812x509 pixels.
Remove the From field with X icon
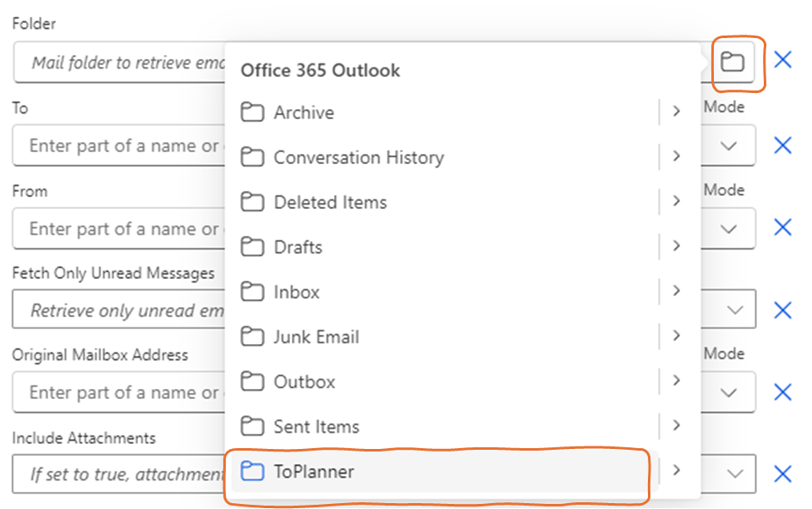(783, 227)
